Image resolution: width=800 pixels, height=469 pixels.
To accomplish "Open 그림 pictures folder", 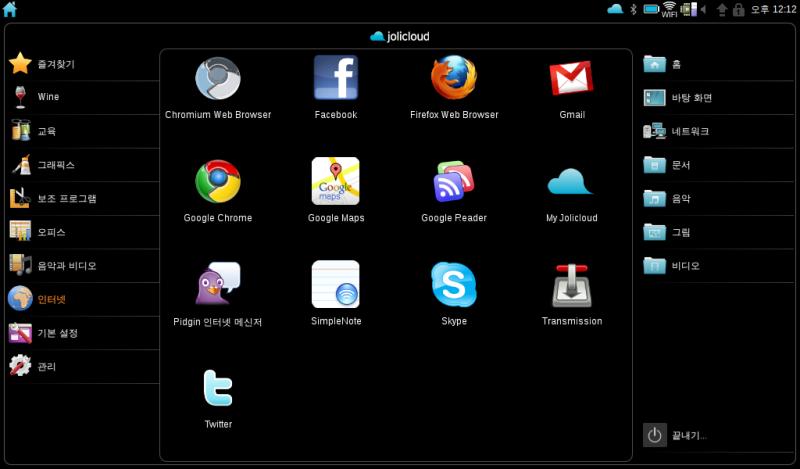I will pyautogui.click(x=717, y=232).
